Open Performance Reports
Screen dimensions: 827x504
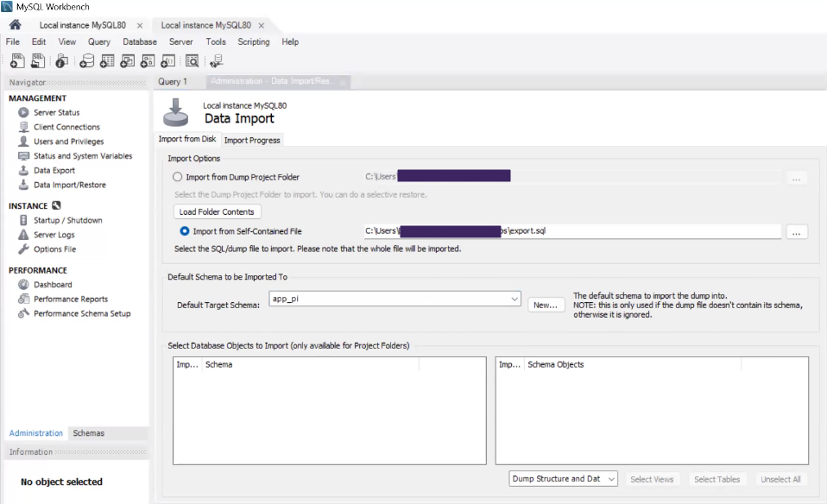[x=71, y=299]
